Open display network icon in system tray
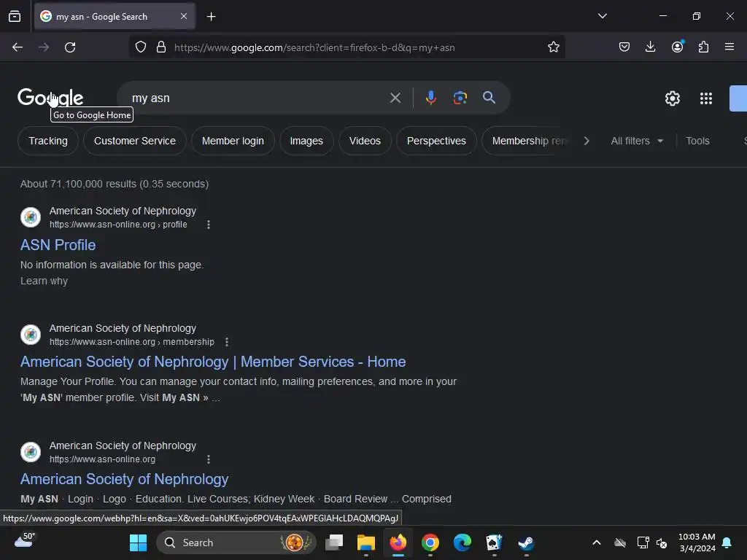The width and height of the screenshot is (747, 560). pyautogui.click(x=643, y=542)
